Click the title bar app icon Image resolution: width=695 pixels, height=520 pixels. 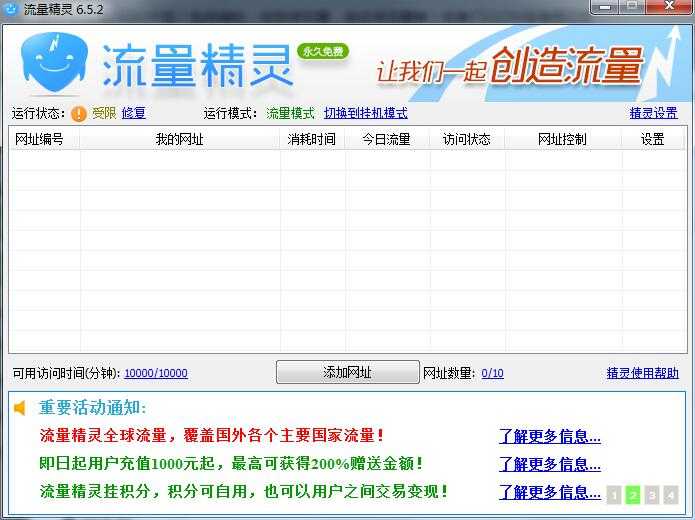coord(12,8)
